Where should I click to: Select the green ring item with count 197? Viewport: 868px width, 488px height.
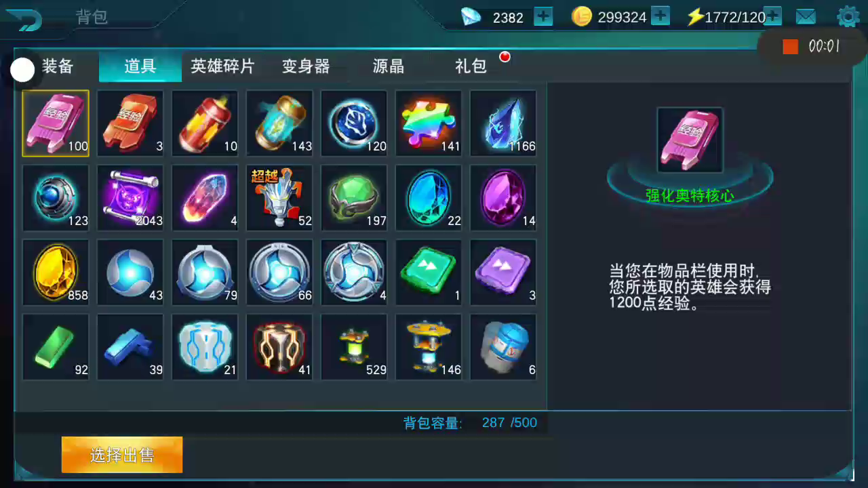pos(354,198)
